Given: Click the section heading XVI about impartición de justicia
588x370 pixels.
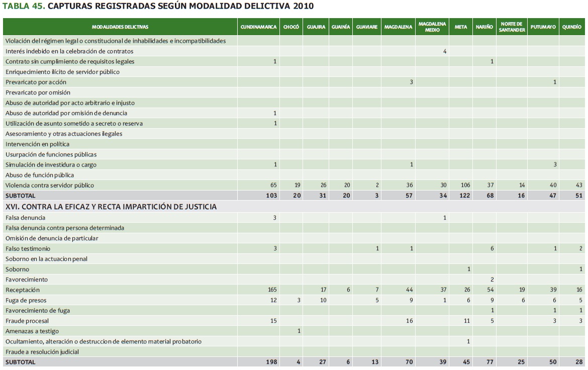Looking at the screenshot, I should [x=111, y=207].
